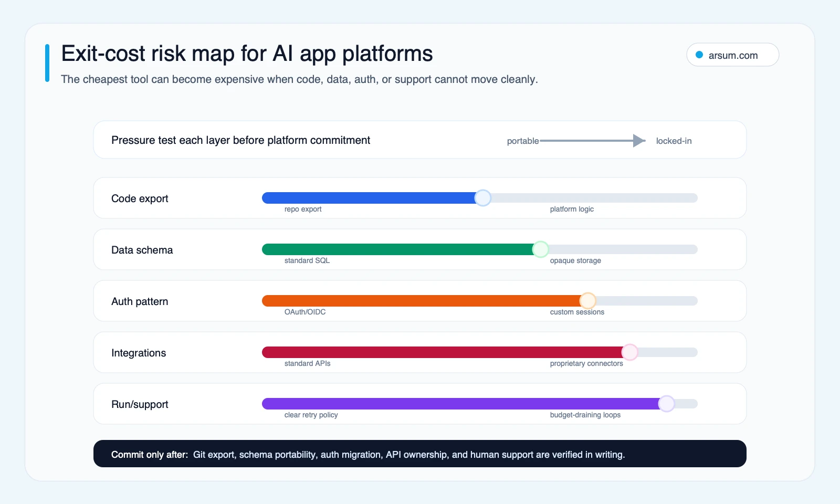Click the 'standard SQL' label

click(x=307, y=260)
